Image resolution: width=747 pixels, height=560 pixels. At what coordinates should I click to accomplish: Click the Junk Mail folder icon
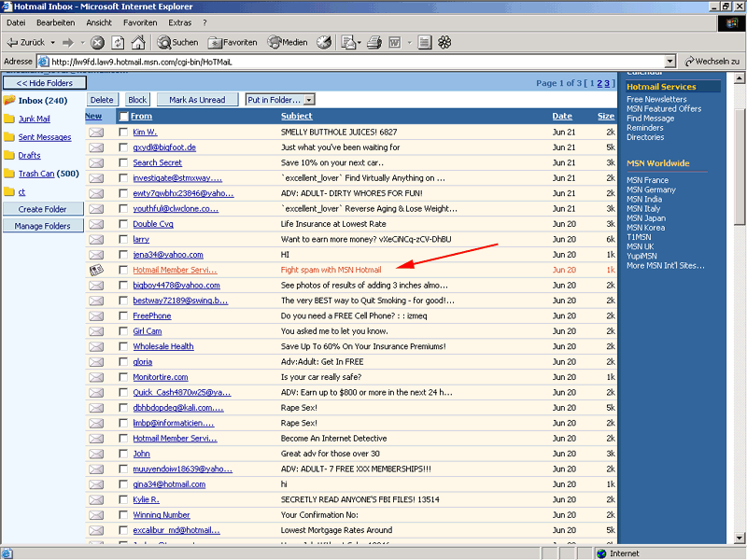pyautogui.click(x=9, y=119)
